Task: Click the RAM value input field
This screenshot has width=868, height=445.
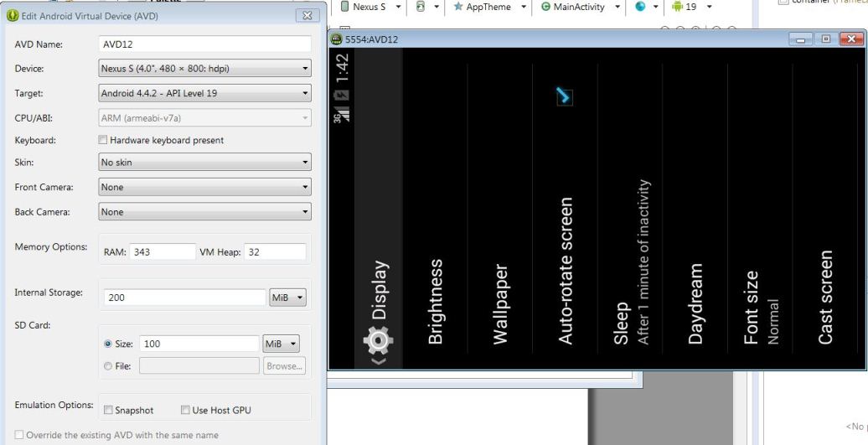Action: pos(163,252)
